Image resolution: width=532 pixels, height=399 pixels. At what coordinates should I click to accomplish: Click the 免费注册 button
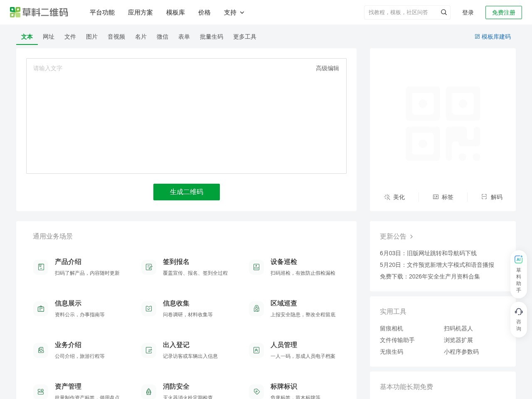(504, 12)
